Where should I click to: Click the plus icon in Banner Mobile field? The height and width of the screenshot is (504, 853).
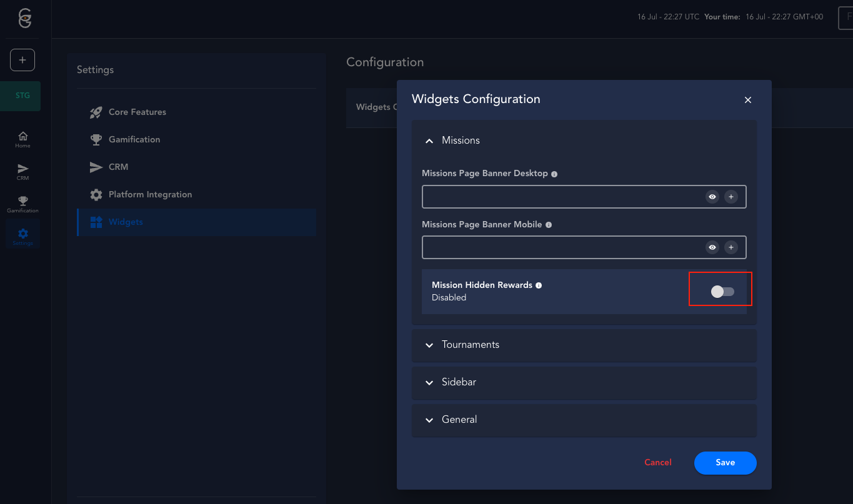[x=731, y=247]
